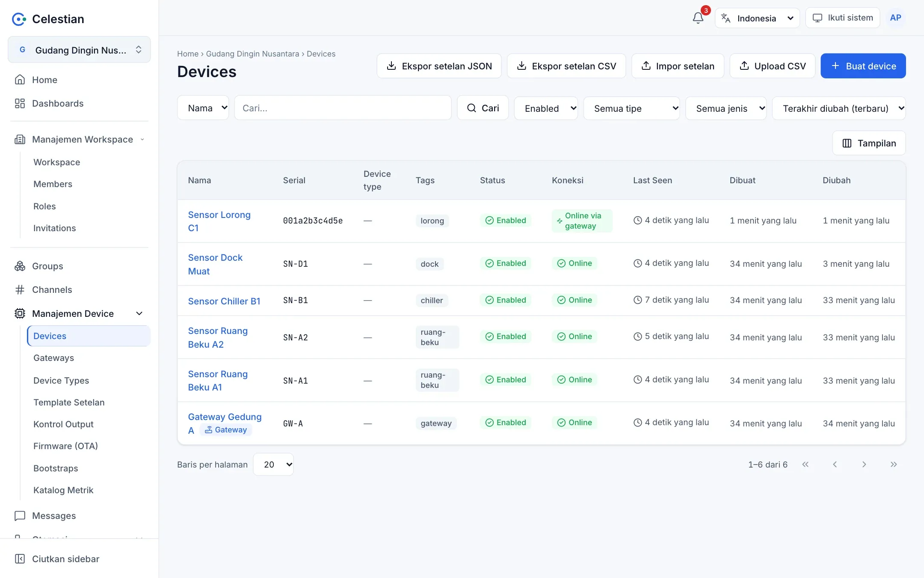This screenshot has width=924, height=578.
Task: Click Gudang Dingin Nusantara breadcrumb
Action: [252, 54]
